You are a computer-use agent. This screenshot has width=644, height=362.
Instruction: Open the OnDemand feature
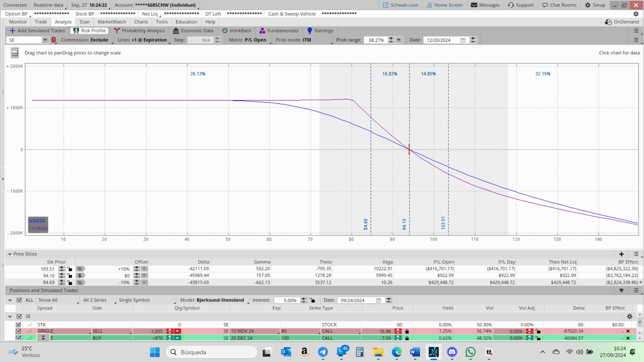click(x=622, y=22)
